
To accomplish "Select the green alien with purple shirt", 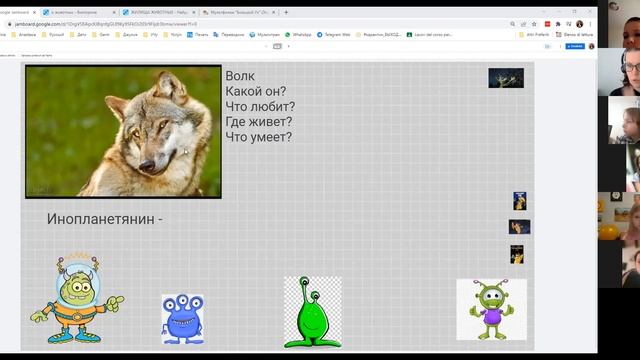I will pyautogui.click(x=491, y=309).
